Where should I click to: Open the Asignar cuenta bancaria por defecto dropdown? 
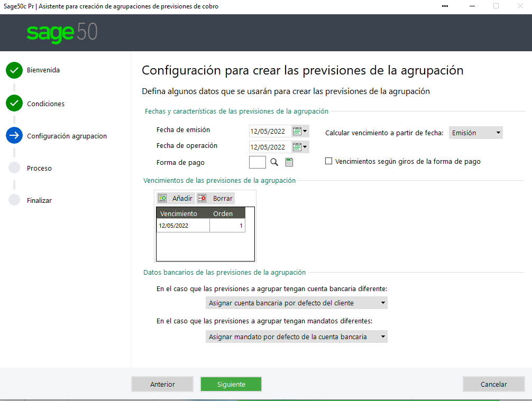click(x=297, y=303)
